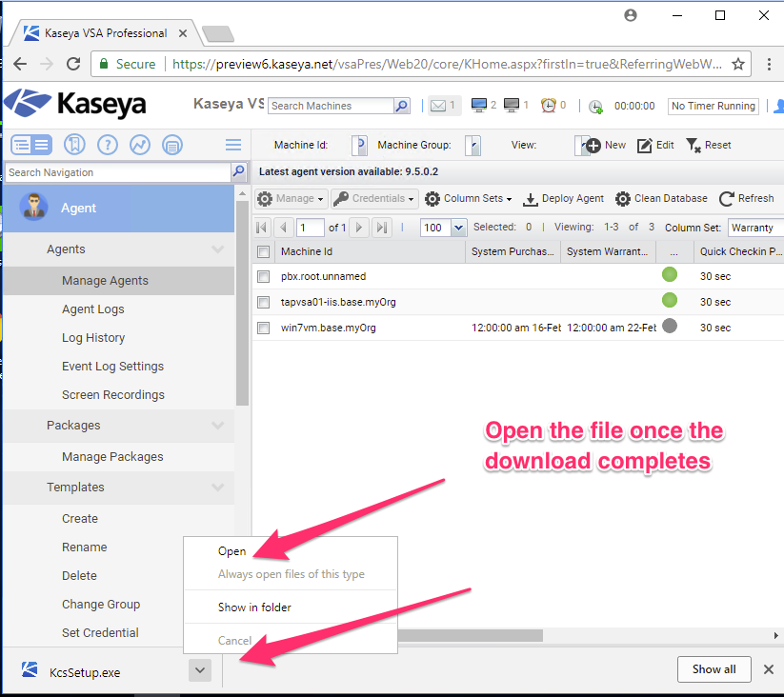
Task: Click Edit next to the view selector
Action: click(x=655, y=145)
